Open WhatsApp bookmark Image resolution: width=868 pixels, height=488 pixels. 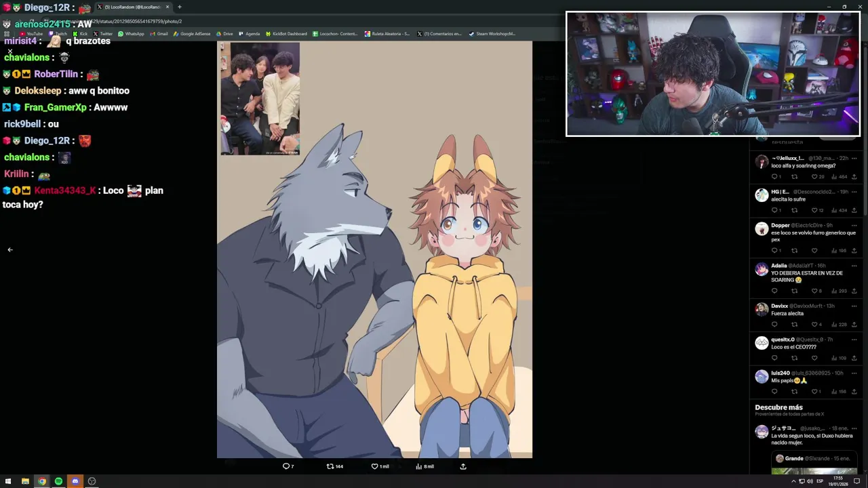click(x=131, y=34)
